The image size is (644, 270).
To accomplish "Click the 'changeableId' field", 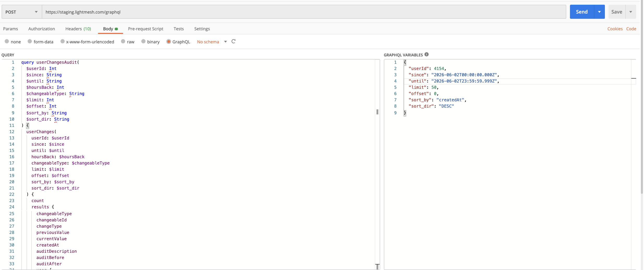I will (51, 220).
